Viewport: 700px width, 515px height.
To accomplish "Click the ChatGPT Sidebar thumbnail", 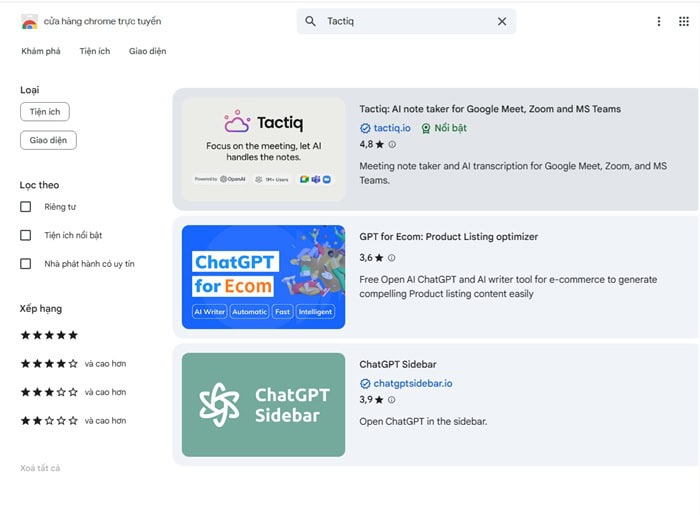I will coord(263,405).
